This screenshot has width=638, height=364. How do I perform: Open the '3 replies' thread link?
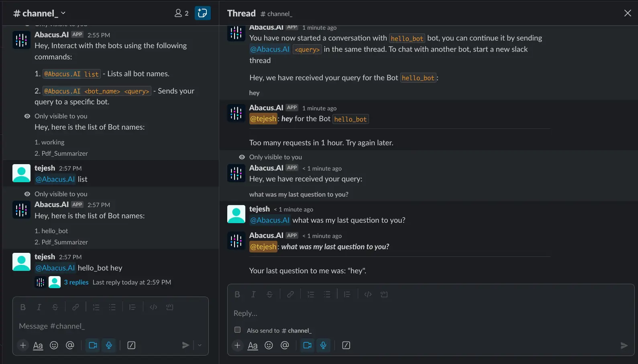[76, 282]
